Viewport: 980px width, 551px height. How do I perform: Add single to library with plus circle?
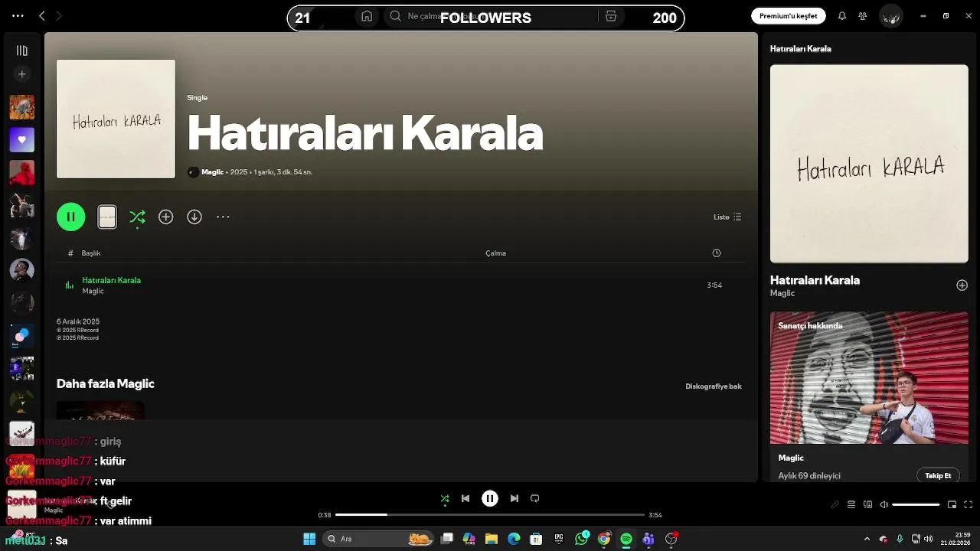(165, 217)
